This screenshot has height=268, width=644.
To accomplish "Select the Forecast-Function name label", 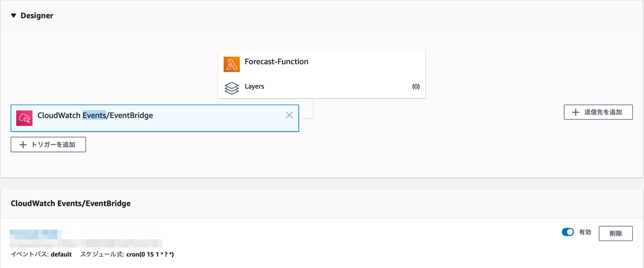I will pos(276,61).
